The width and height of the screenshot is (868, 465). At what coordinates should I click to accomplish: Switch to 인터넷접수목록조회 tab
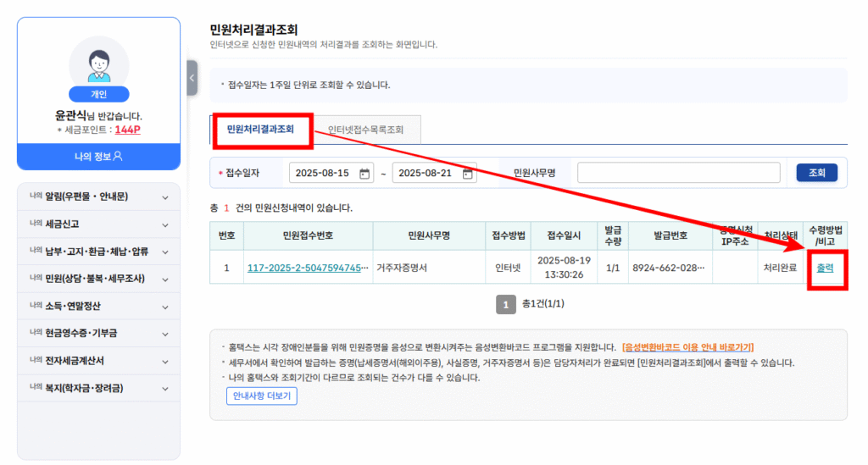[365, 130]
